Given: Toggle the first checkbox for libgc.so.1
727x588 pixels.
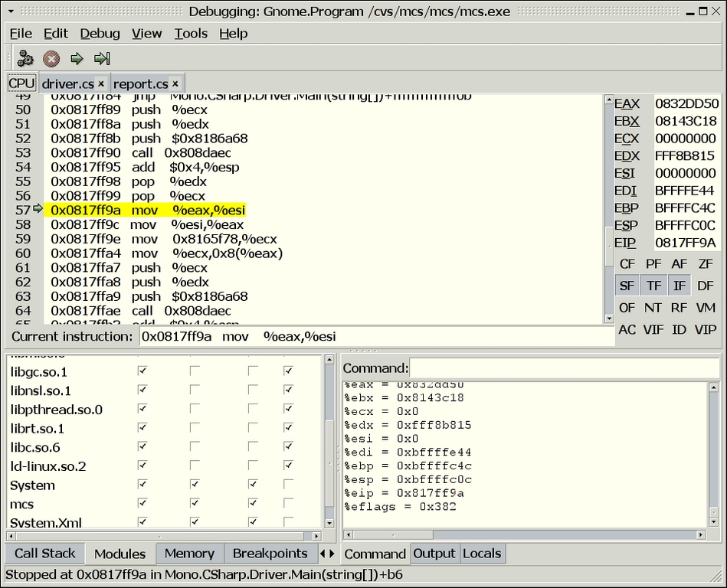Looking at the screenshot, I should (142, 371).
